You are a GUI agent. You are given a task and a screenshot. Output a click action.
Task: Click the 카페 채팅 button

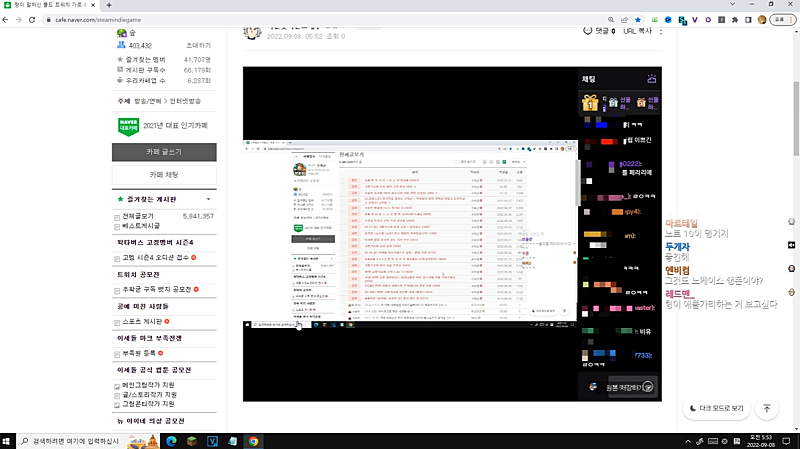click(164, 174)
